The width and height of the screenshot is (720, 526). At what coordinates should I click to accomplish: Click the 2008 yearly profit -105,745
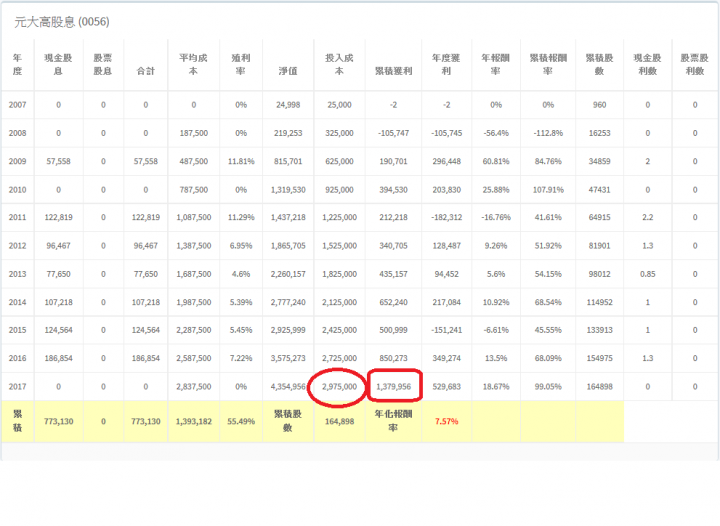click(446, 133)
